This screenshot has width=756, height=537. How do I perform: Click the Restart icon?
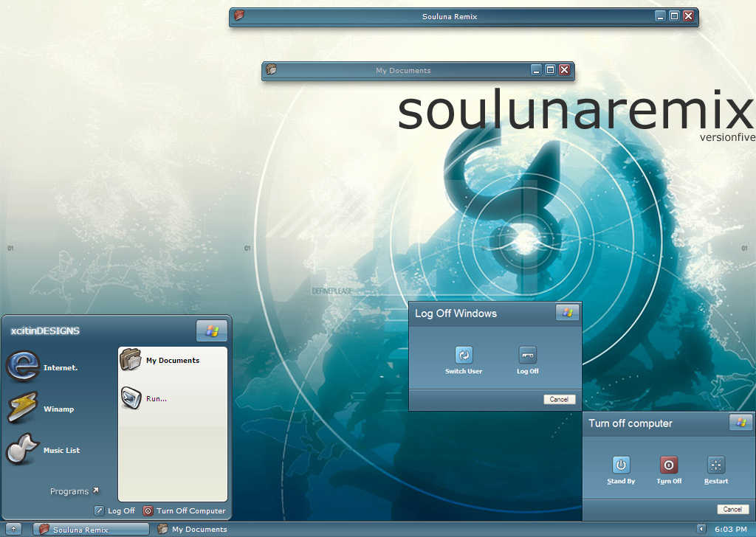(715, 465)
